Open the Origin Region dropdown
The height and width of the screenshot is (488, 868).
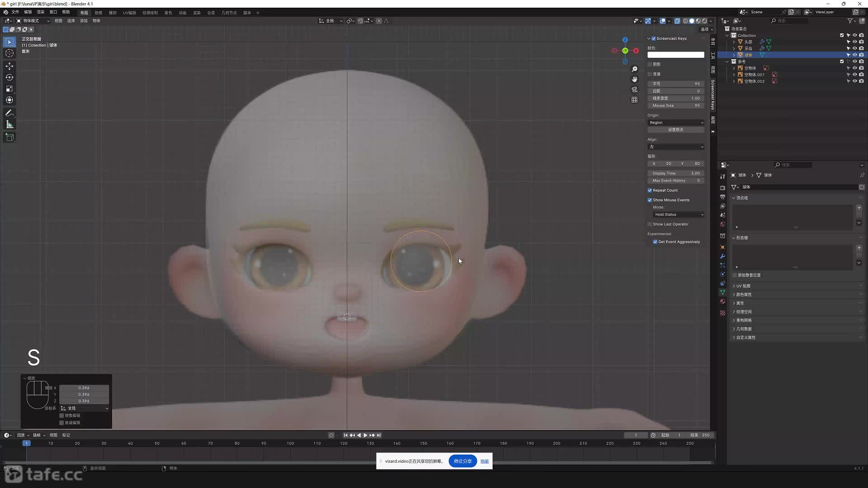point(676,122)
